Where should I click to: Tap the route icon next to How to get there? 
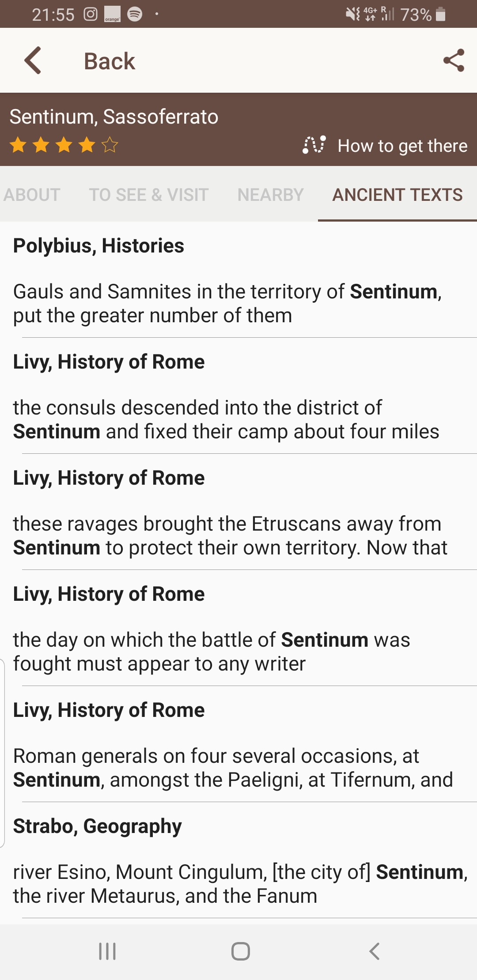click(314, 145)
